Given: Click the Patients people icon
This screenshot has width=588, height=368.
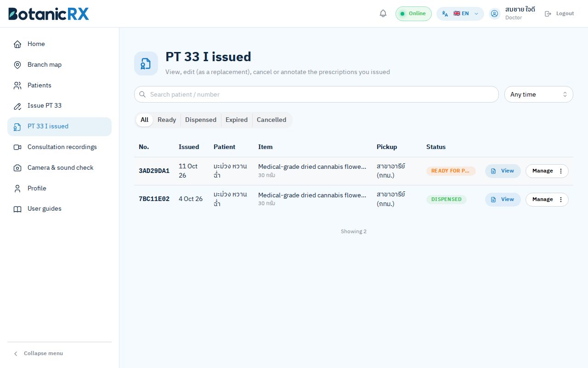Looking at the screenshot, I should point(17,86).
